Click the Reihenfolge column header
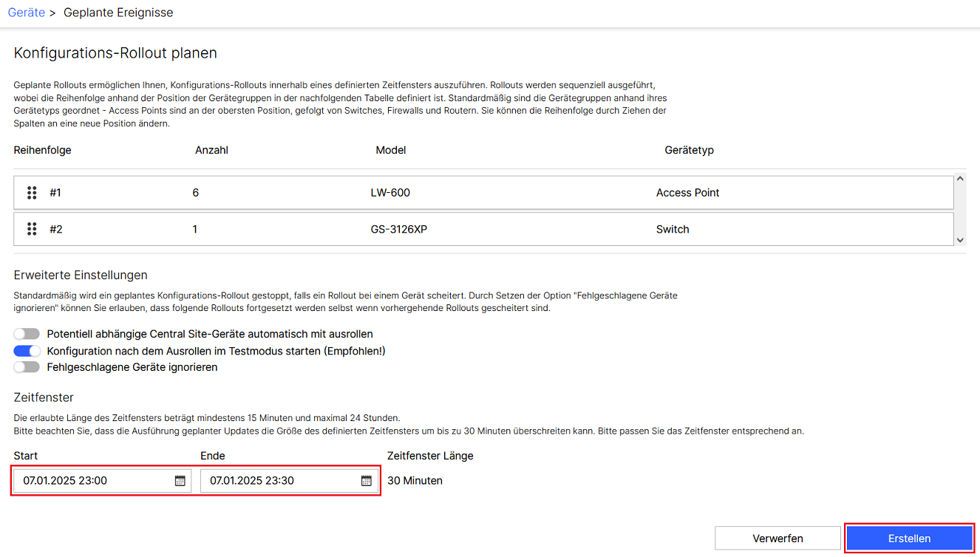This screenshot has height=557, width=980. pos(42,150)
